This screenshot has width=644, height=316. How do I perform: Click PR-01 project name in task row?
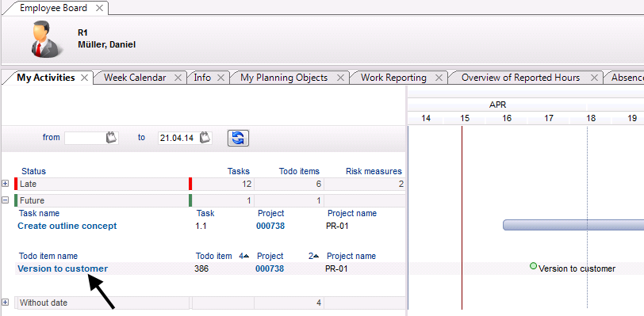coord(337,226)
